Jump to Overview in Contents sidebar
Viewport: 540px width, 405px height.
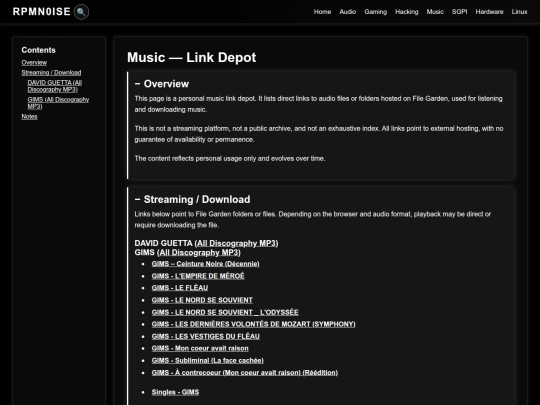pos(34,62)
